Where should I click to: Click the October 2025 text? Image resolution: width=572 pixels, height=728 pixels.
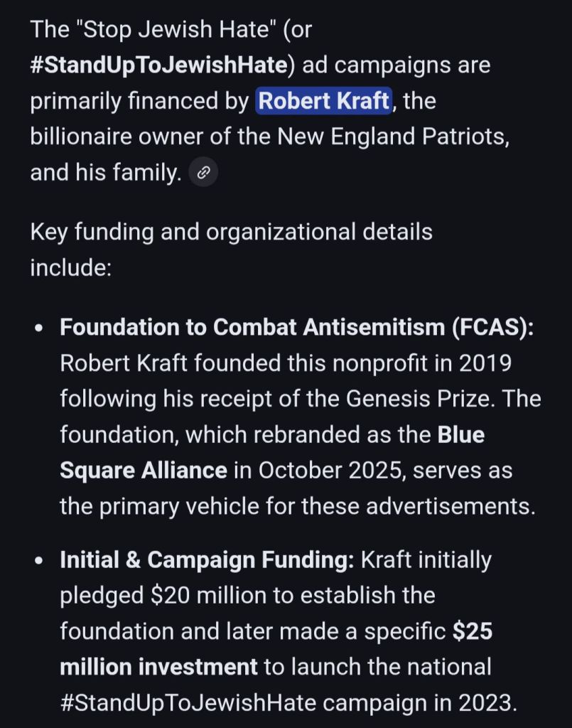tap(328, 471)
